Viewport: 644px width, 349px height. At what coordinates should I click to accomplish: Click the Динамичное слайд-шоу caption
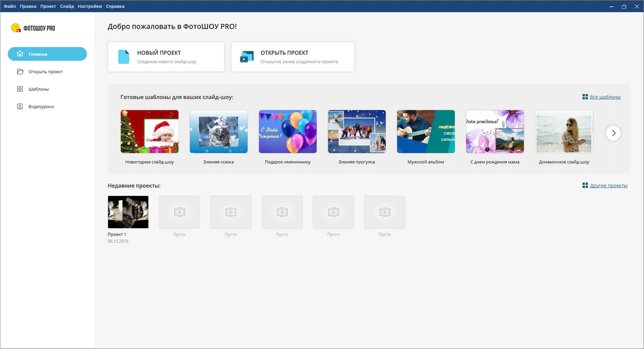click(564, 162)
